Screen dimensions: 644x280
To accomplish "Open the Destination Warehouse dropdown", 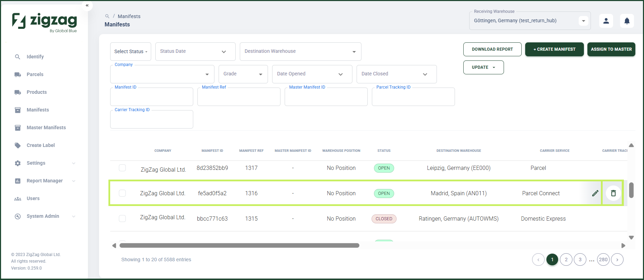I will coord(301,51).
